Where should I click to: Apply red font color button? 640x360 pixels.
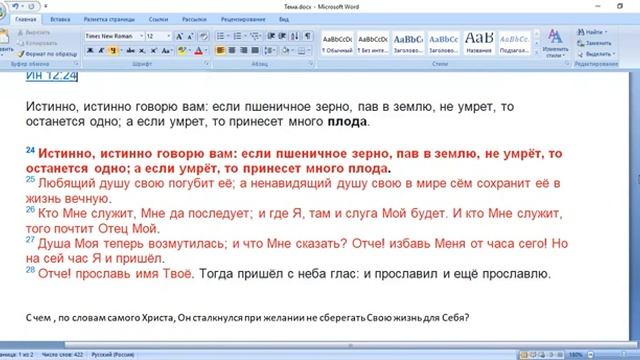pyautogui.click(x=198, y=51)
